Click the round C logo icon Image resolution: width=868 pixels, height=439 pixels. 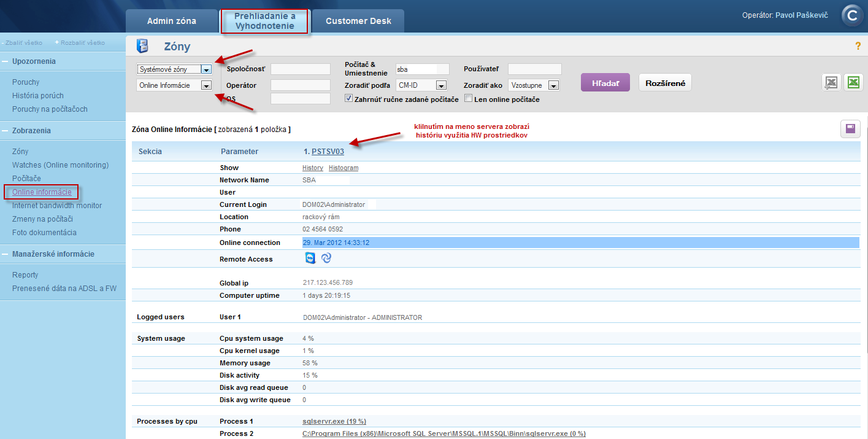click(851, 16)
